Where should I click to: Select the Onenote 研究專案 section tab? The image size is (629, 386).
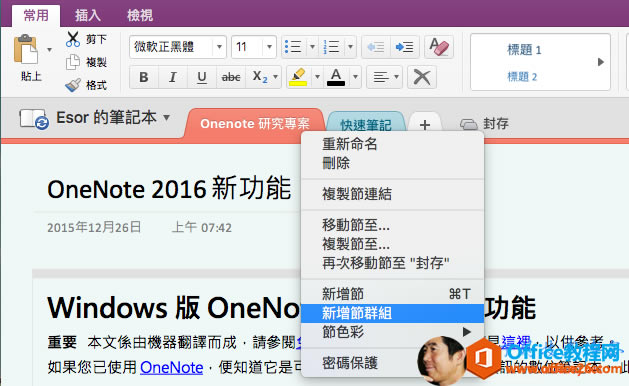255,124
